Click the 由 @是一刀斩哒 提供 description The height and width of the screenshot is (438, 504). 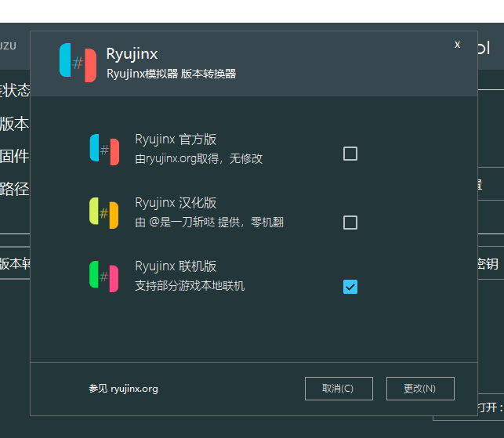[x=208, y=223]
